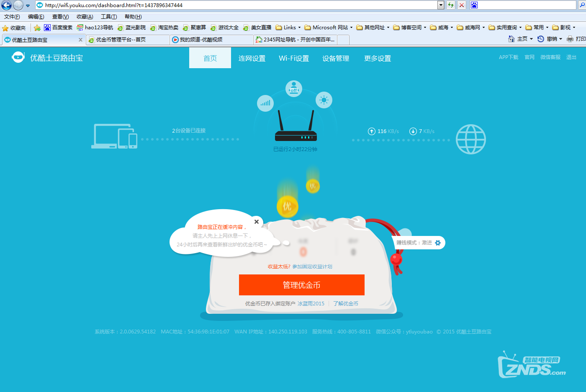Click the 冰蓝雨2015 account link
This screenshot has height=392, width=586.
point(311,304)
